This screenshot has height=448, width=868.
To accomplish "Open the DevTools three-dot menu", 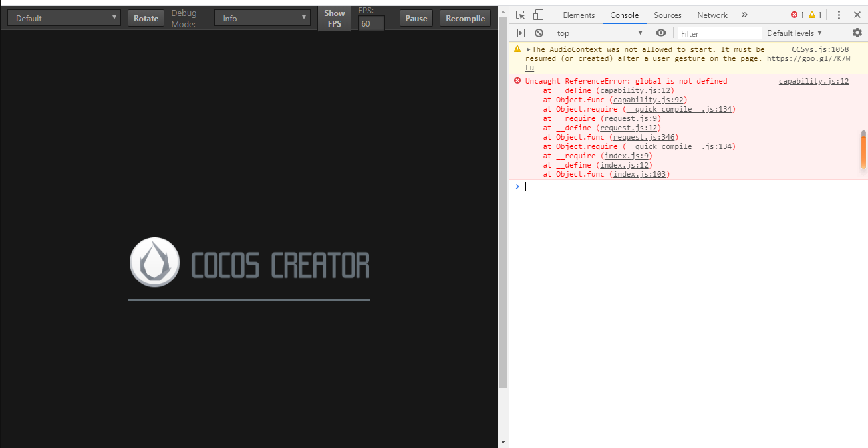I will point(839,15).
